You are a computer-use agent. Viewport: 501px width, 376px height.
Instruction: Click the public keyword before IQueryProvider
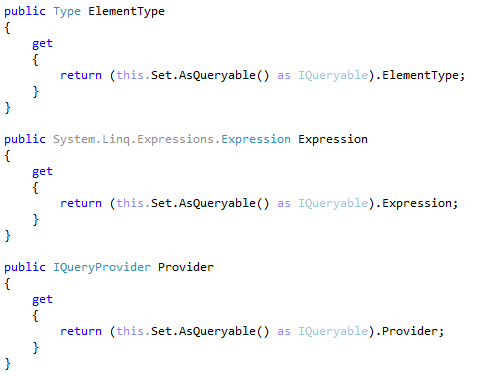point(25,267)
